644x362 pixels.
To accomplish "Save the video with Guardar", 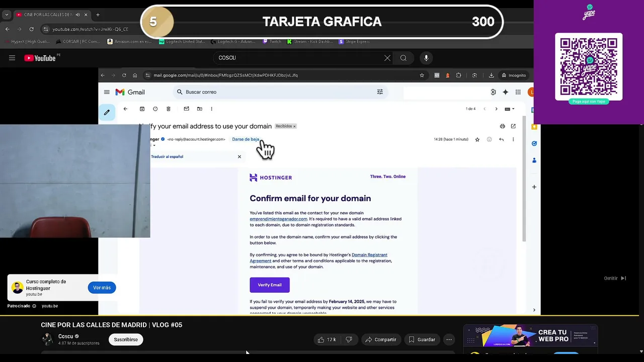I will coord(422,339).
